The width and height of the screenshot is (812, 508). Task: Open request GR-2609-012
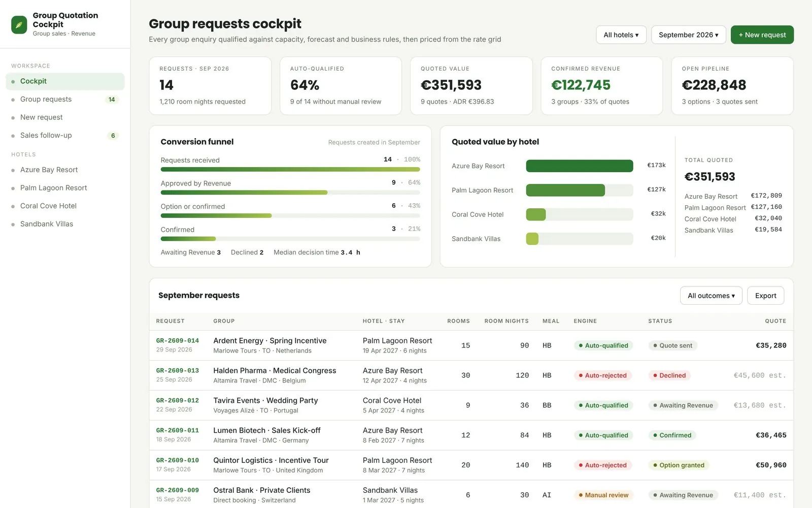pos(177,401)
